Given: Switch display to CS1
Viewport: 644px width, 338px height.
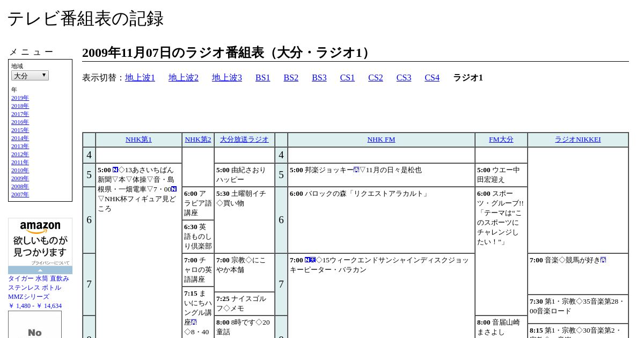Looking at the screenshot, I should coord(347,78).
